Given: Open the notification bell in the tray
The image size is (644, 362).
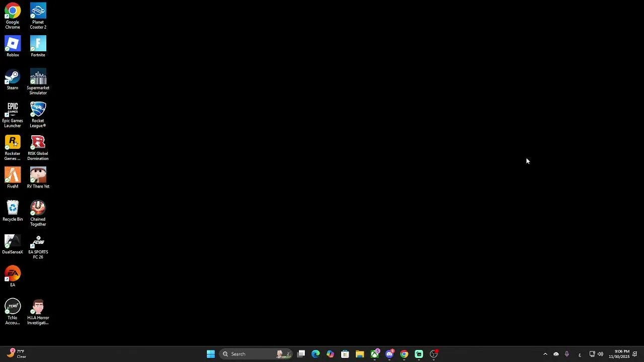Looking at the screenshot, I should click(635, 354).
